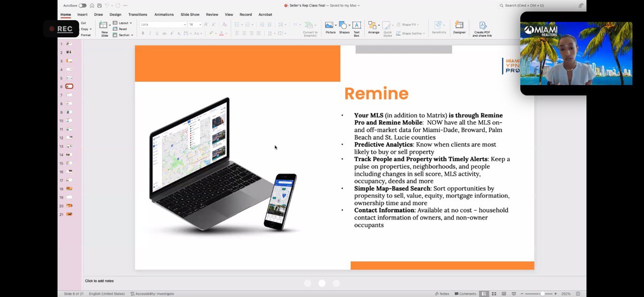Image resolution: width=644 pixels, height=297 pixels.
Task: Click Create PDF and share link
Action: click(482, 29)
